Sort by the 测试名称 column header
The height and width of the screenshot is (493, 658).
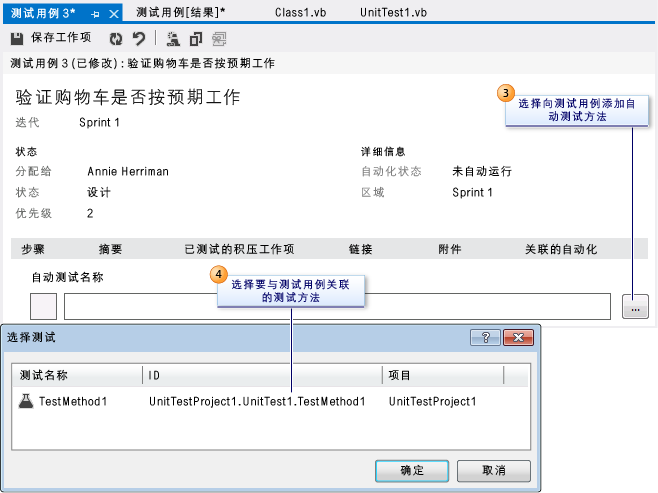(x=77, y=375)
